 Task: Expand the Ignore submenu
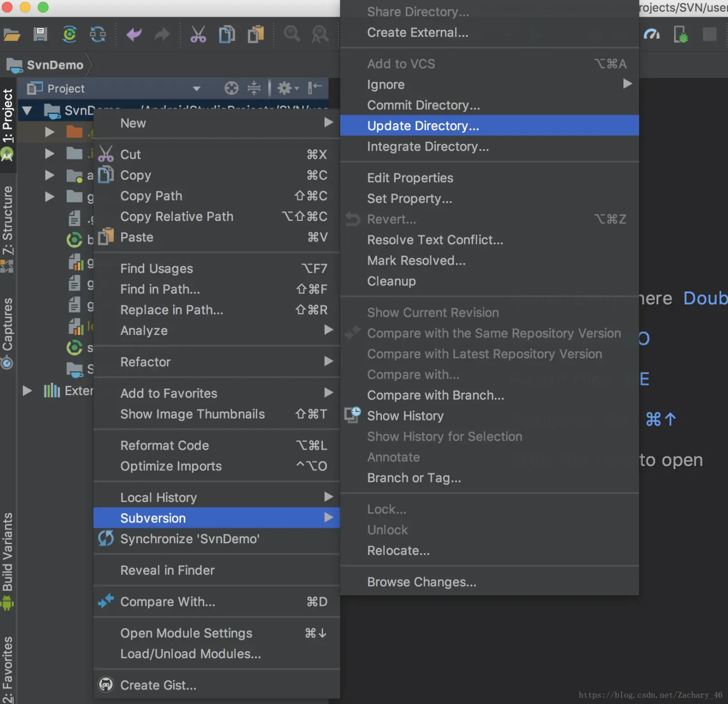[490, 84]
